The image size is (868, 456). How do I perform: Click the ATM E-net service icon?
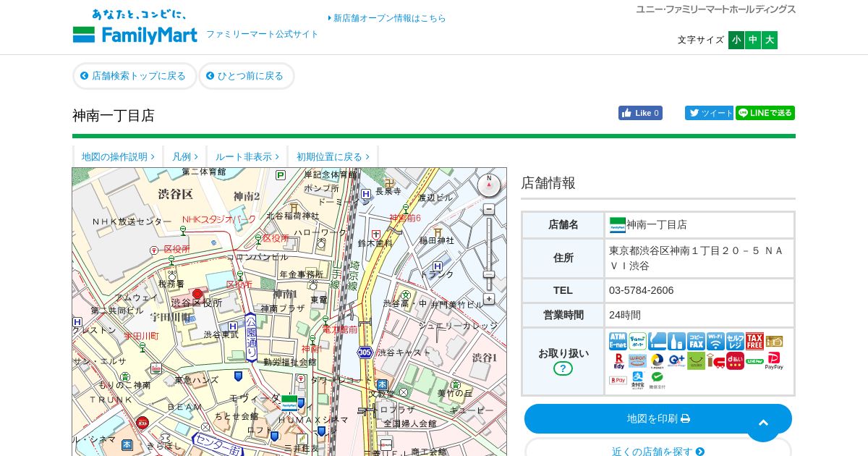tap(618, 342)
